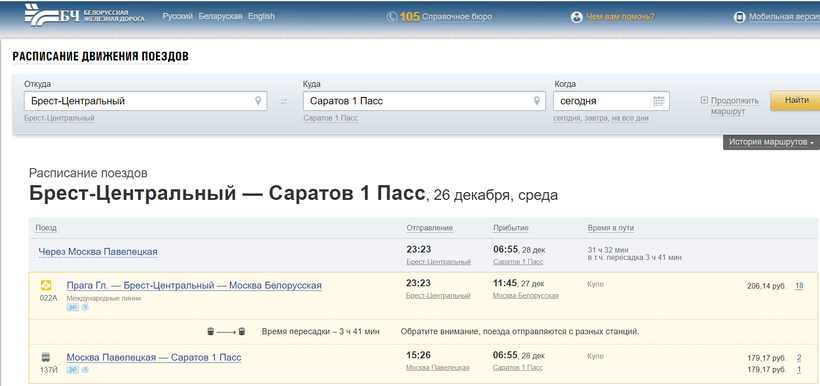The image size is (820, 386).
Task: Click the 2 seats link for train 137Й
Action: [799, 358]
